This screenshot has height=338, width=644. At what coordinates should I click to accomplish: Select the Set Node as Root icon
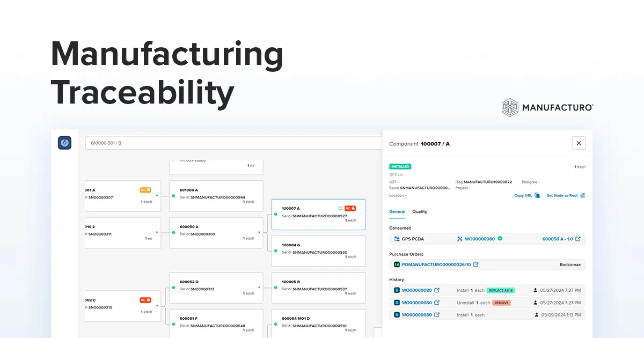(583, 195)
